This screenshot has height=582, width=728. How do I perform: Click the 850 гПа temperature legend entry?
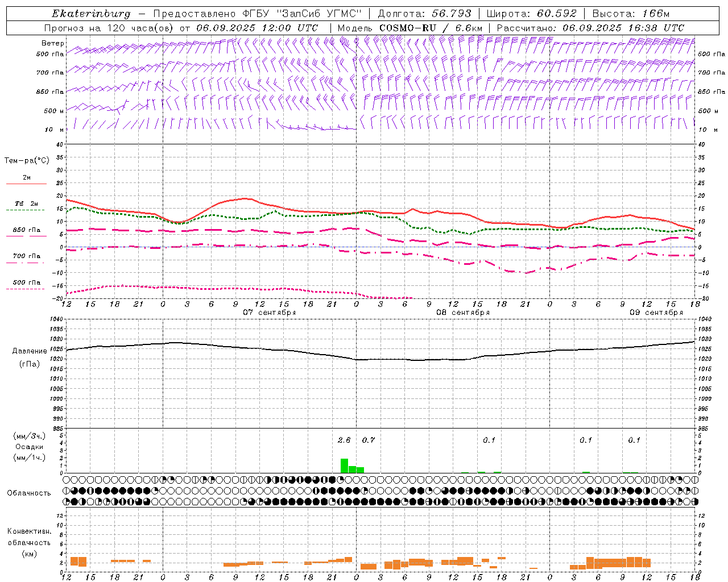(27, 230)
